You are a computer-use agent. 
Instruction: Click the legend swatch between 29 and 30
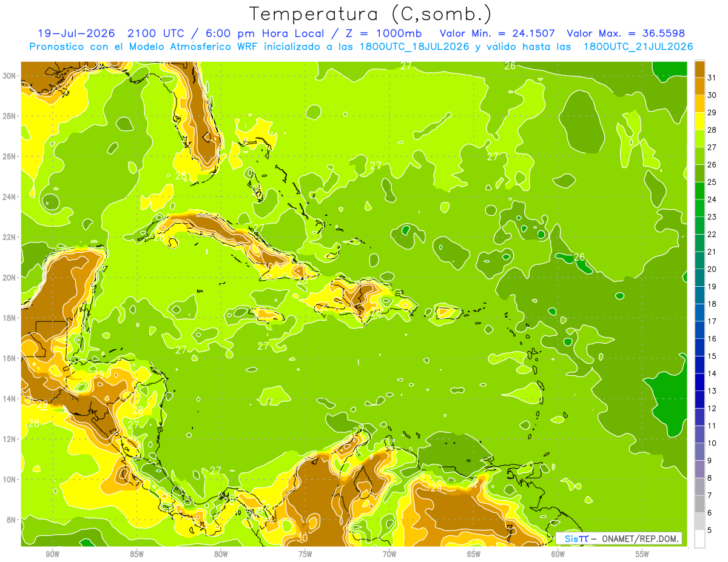[699, 104]
